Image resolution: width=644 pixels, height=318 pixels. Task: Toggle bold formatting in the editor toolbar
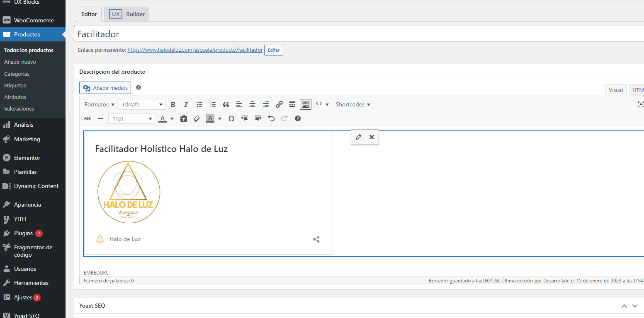click(x=173, y=104)
